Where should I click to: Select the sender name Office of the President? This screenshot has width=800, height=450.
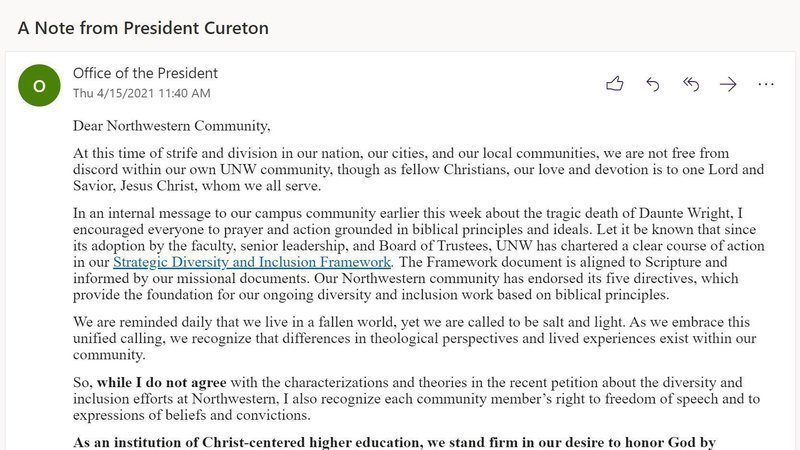coord(145,73)
